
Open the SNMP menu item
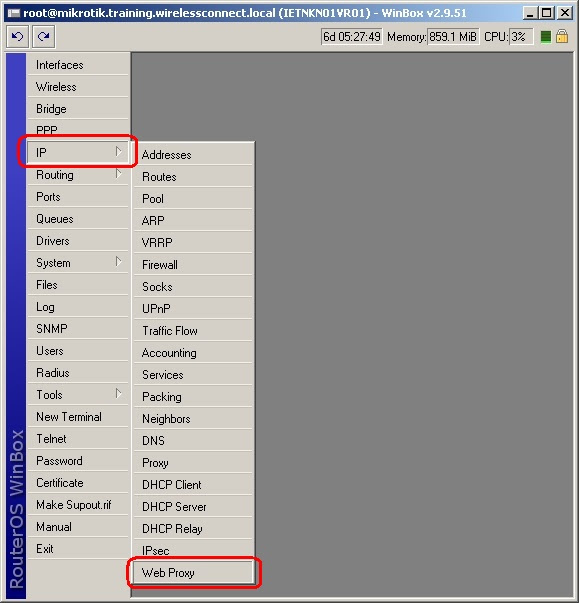(78, 329)
